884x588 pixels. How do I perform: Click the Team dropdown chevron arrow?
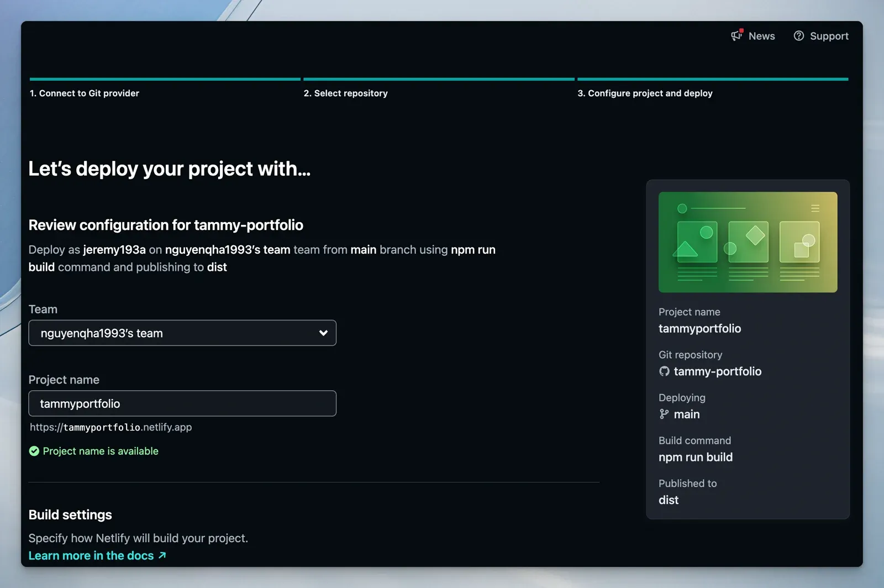tap(323, 333)
